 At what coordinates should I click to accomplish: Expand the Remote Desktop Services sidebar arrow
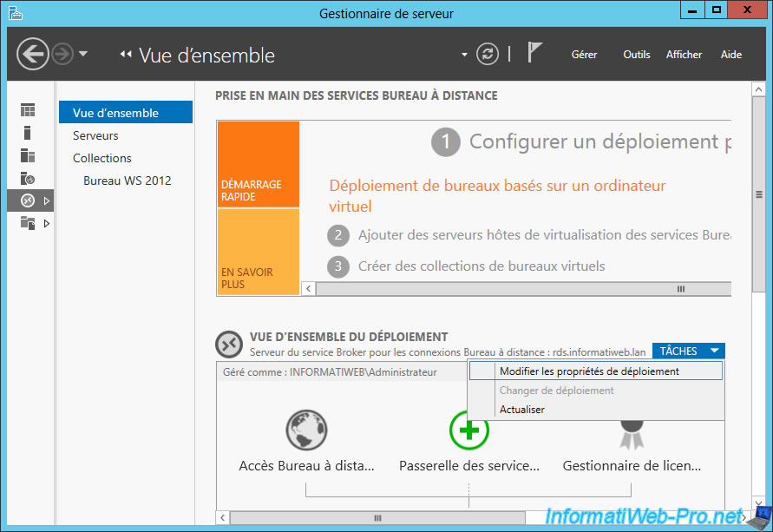(47, 200)
